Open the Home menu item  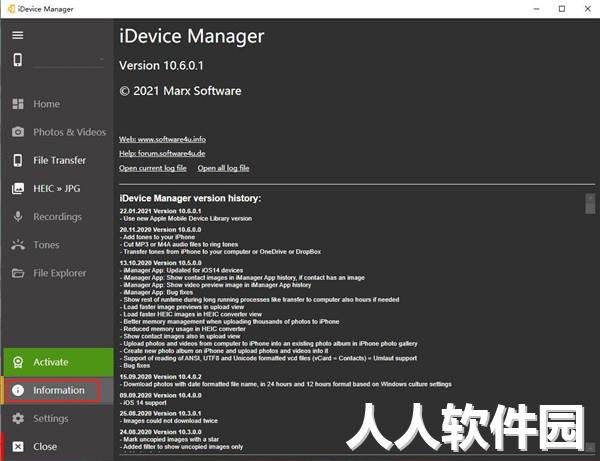pos(46,104)
